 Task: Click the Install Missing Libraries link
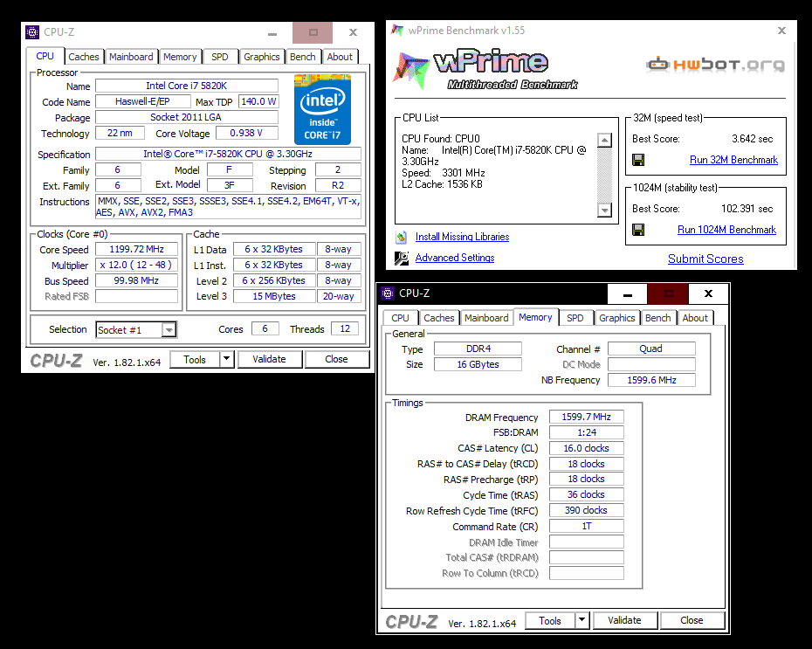coord(462,237)
